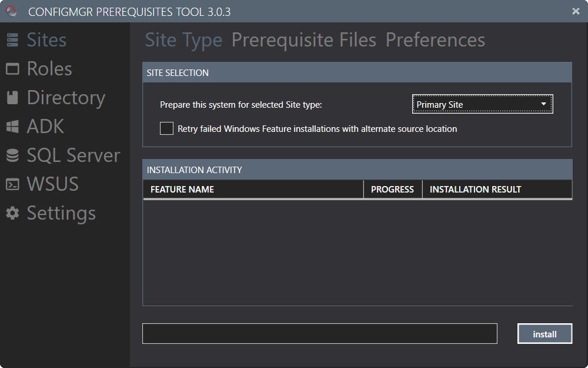Click the app logo in the title bar
The width and height of the screenshot is (588, 368).
(x=11, y=11)
